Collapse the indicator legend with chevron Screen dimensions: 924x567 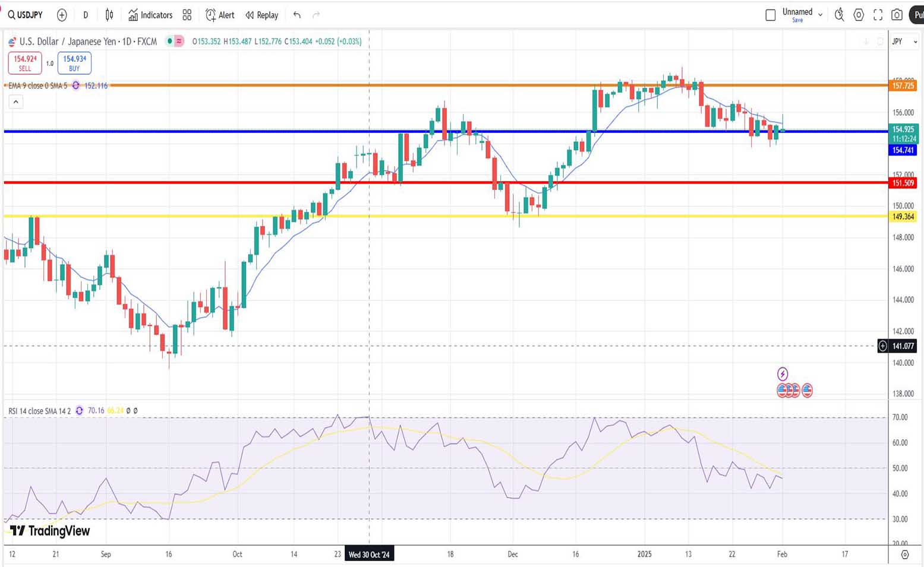pos(16,102)
